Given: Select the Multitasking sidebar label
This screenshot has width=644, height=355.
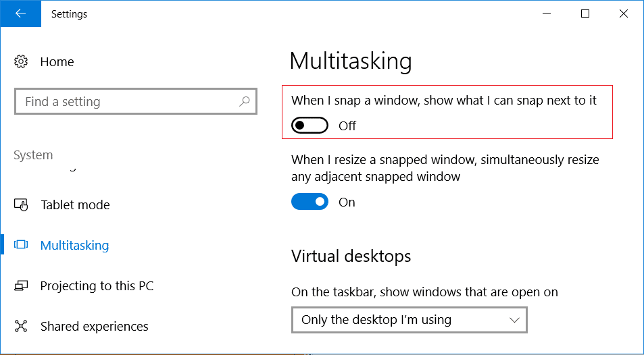Looking at the screenshot, I should coord(75,245).
